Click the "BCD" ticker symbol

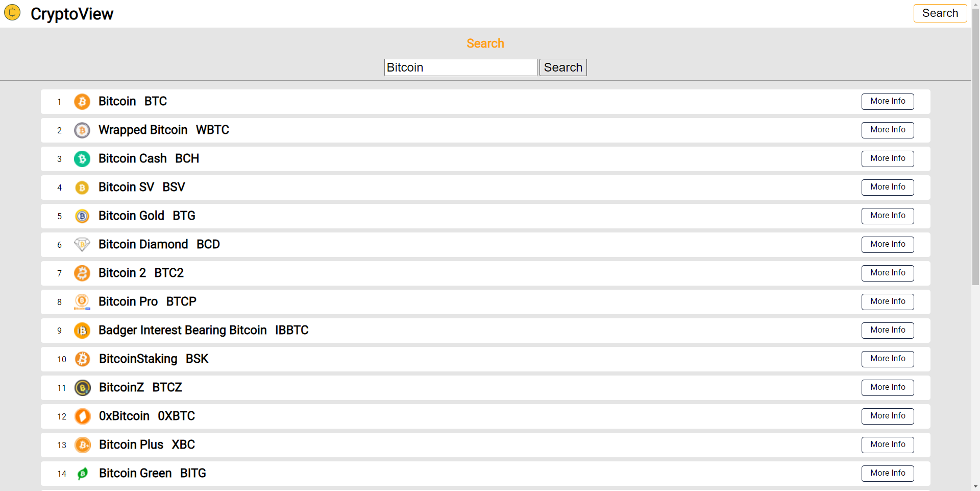click(x=208, y=244)
